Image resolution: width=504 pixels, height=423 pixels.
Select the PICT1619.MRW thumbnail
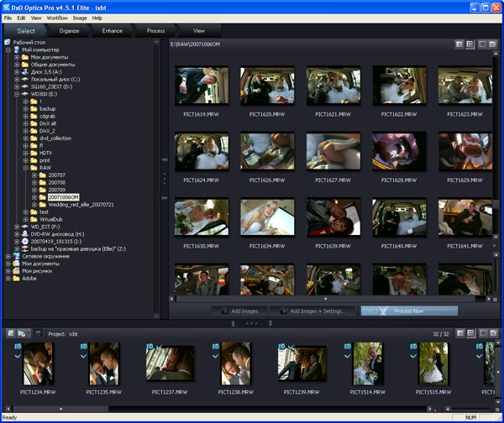click(x=202, y=86)
